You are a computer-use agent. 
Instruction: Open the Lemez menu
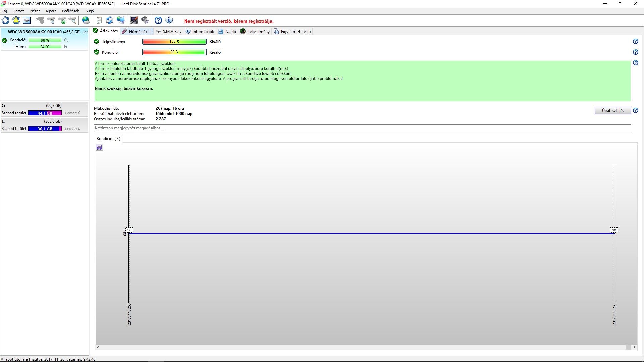19,11
